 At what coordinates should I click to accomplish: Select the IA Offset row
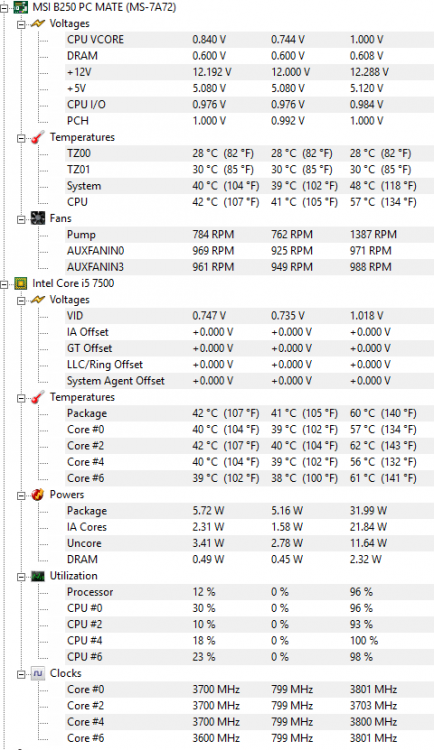pos(249,332)
